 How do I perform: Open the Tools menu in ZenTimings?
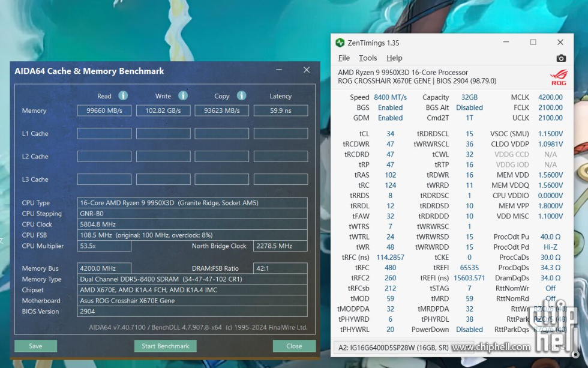[x=368, y=58]
